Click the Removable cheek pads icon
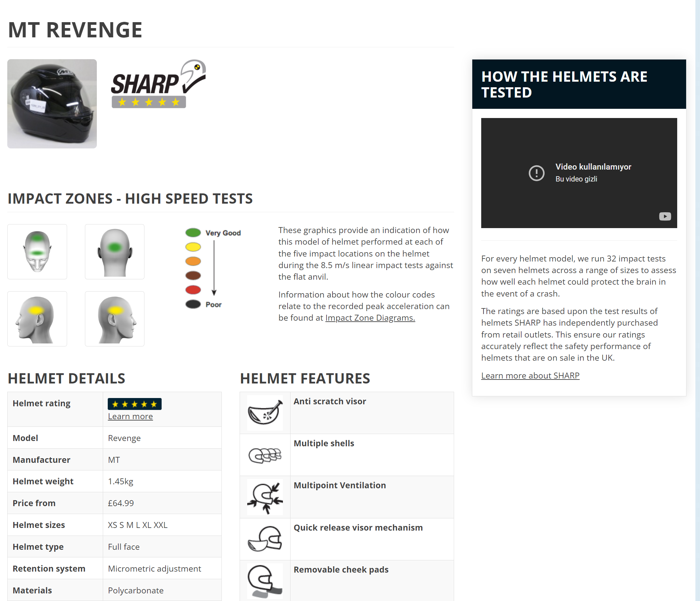This screenshot has width=700, height=601. tap(265, 581)
